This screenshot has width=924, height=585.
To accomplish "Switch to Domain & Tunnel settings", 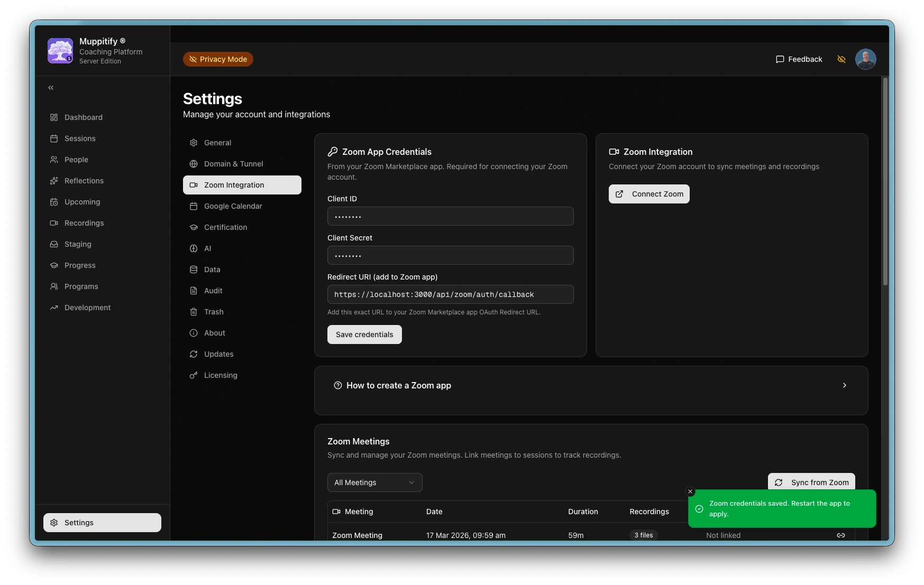I will 233,164.
